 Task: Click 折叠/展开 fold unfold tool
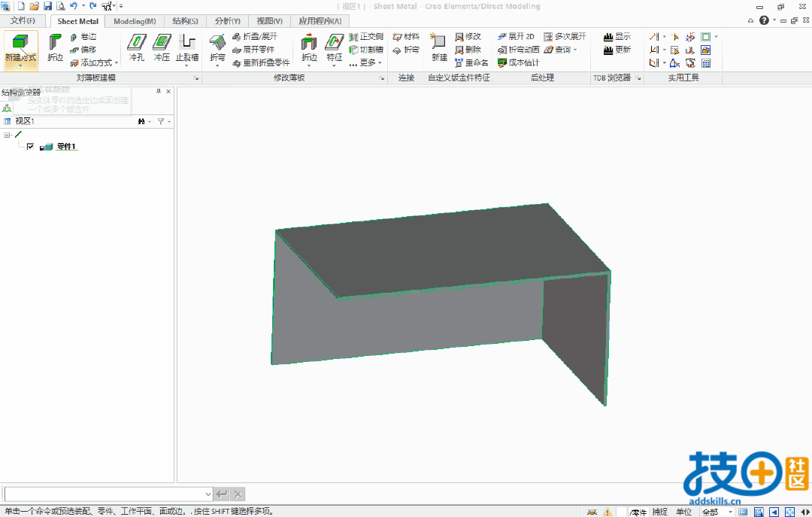255,37
